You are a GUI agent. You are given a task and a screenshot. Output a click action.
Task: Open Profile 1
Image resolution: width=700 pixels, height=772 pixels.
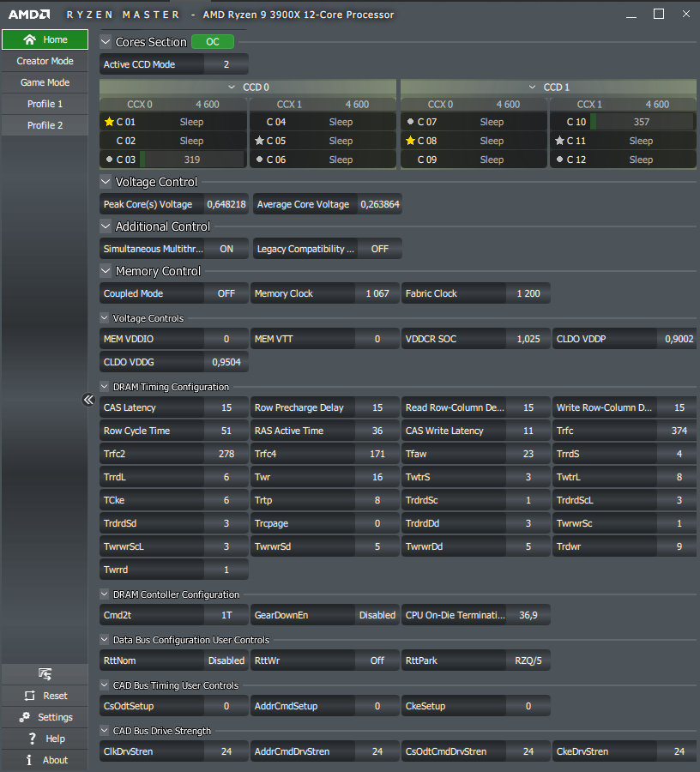coord(45,104)
